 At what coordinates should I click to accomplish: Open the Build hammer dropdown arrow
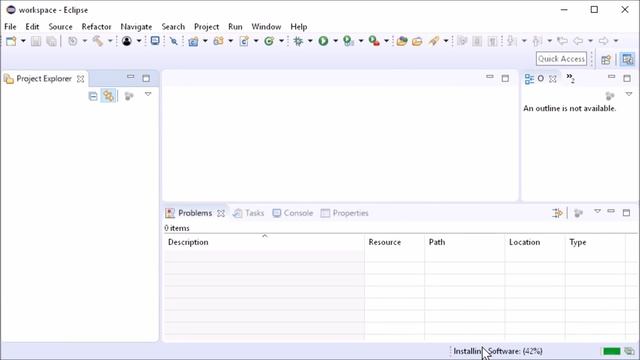(x=110, y=41)
